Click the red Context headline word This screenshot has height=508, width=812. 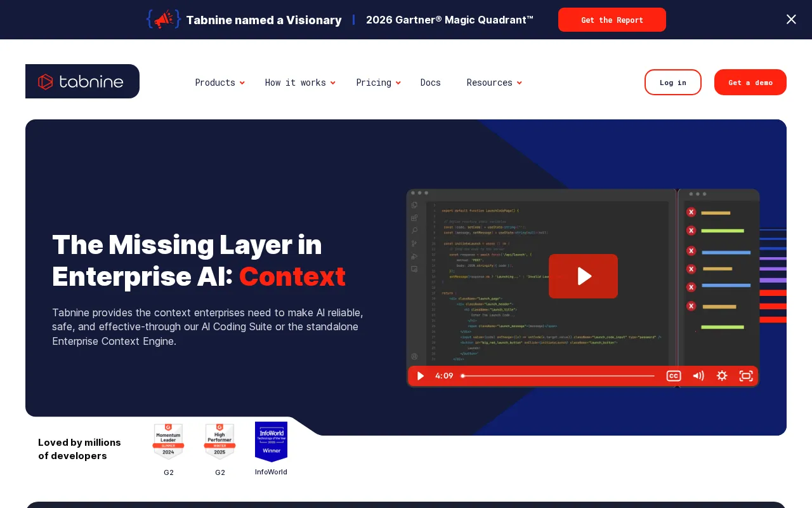pos(292,276)
